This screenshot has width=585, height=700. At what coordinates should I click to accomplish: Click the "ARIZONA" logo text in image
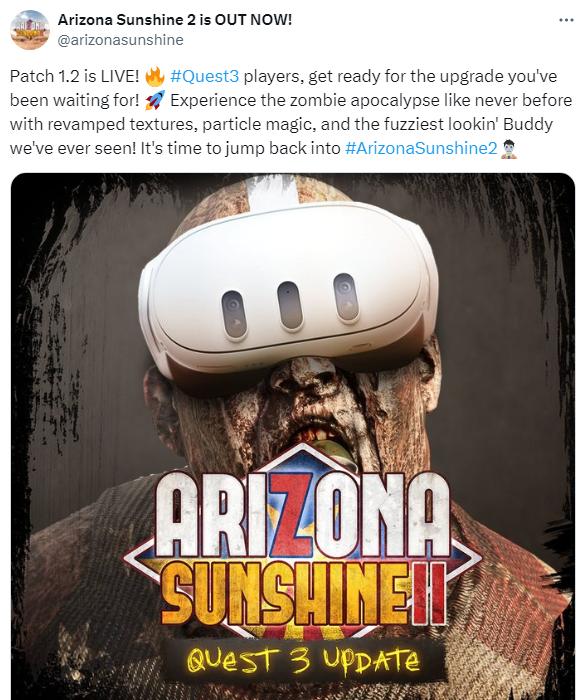click(302, 514)
